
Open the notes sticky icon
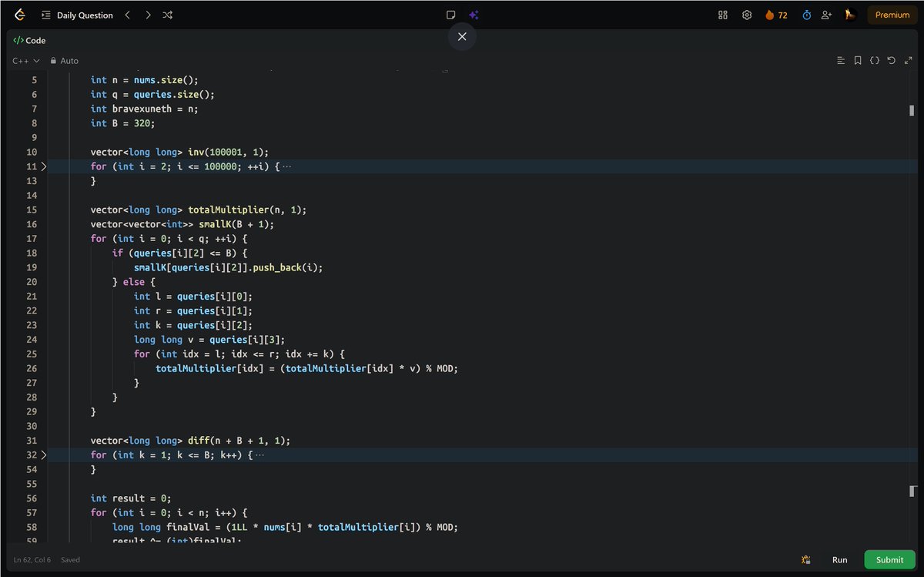(x=451, y=15)
